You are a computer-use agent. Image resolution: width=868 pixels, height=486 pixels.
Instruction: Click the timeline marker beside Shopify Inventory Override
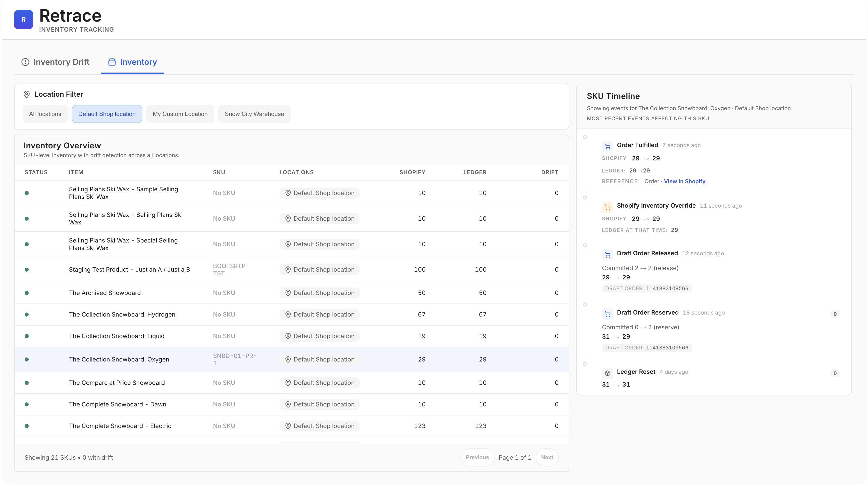585,198
